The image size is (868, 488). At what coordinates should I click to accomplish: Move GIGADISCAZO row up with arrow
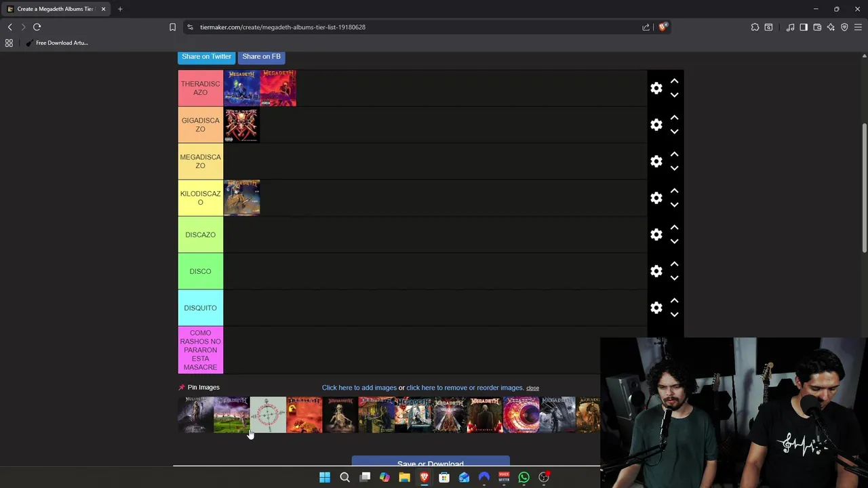674,117
